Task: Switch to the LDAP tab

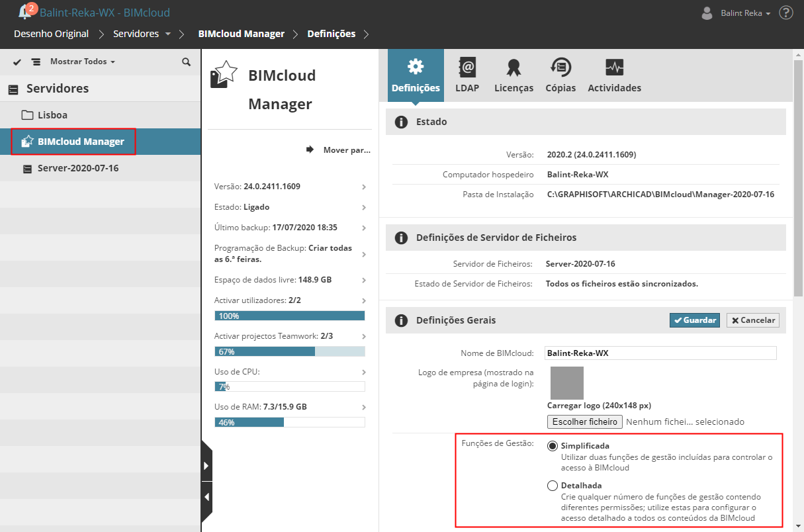Action: point(467,75)
